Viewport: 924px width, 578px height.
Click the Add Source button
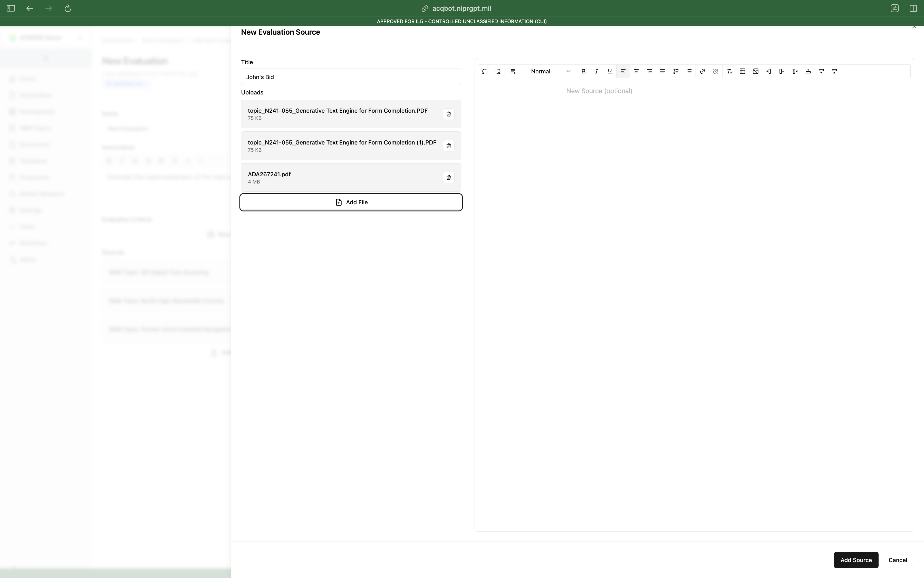coord(856,560)
